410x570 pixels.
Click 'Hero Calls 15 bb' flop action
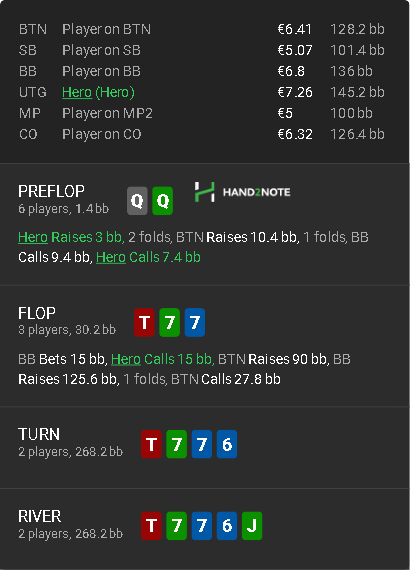point(162,359)
